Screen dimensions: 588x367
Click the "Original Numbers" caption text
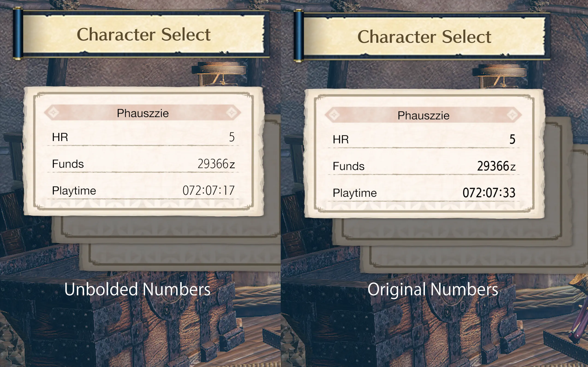point(433,289)
